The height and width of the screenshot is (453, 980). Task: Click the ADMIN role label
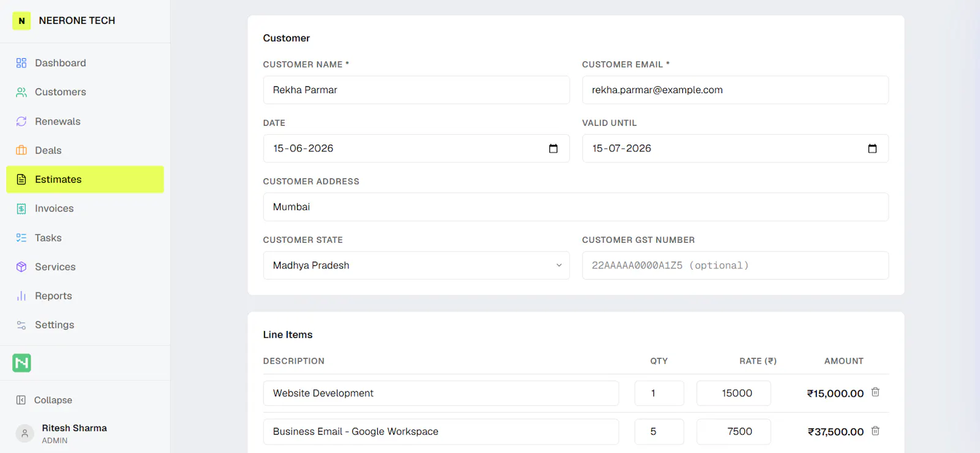tap(55, 441)
